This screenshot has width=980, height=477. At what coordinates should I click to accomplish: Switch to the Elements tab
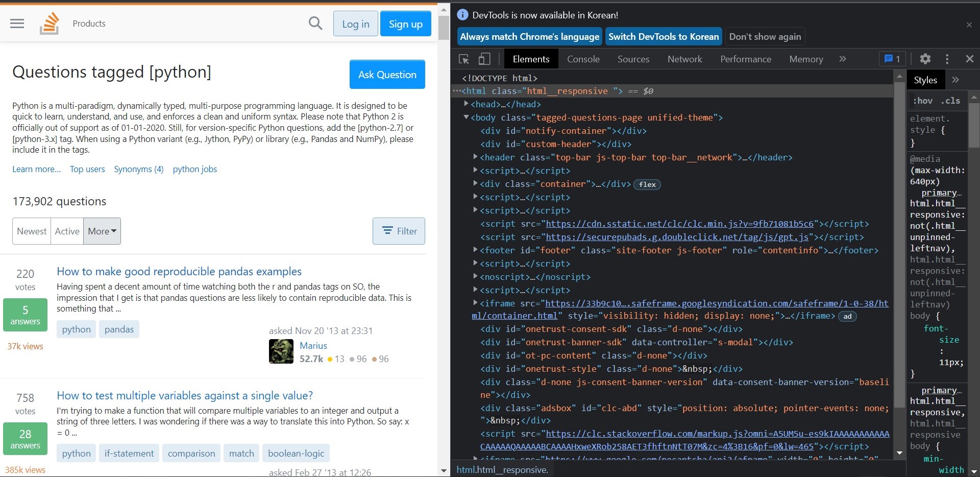pyautogui.click(x=531, y=59)
